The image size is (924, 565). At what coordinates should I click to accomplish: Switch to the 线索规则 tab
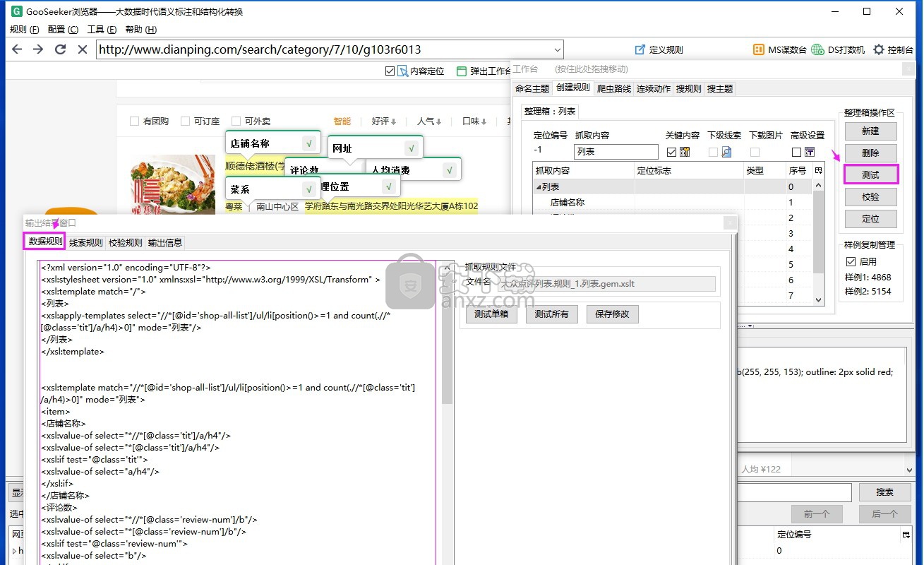click(x=85, y=242)
